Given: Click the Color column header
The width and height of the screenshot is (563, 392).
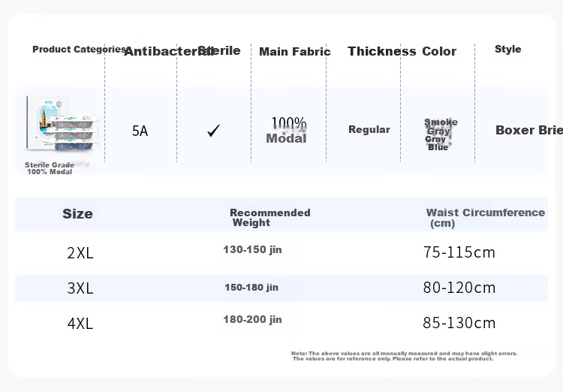Looking at the screenshot, I should (439, 51).
